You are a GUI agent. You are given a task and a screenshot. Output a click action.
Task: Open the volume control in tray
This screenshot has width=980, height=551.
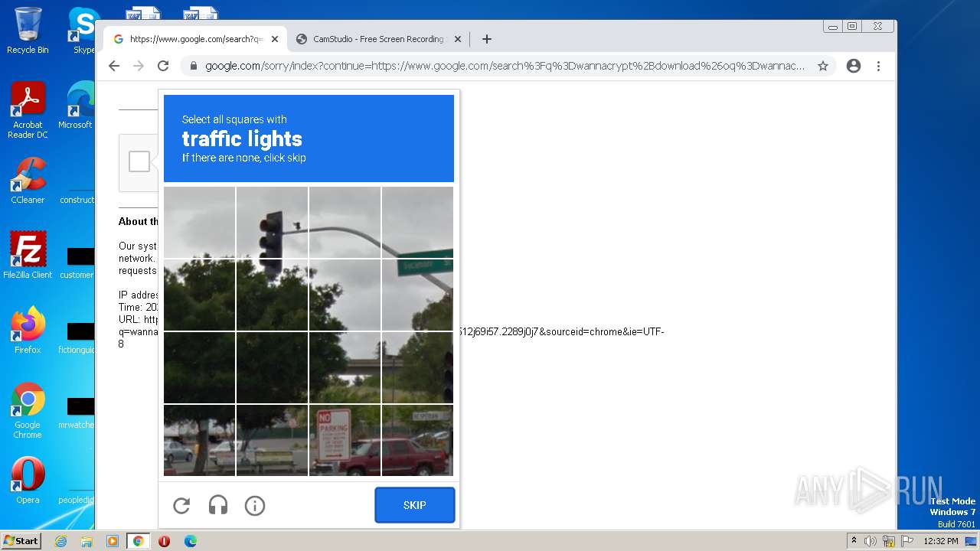pyautogui.click(x=871, y=541)
